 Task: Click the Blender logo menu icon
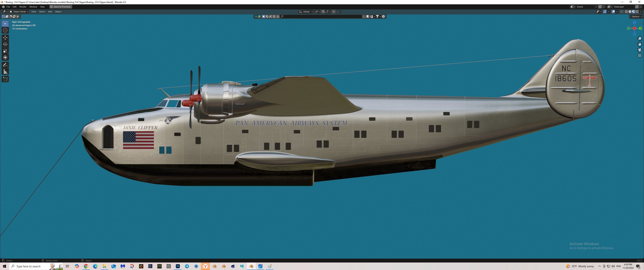[x=3, y=7]
